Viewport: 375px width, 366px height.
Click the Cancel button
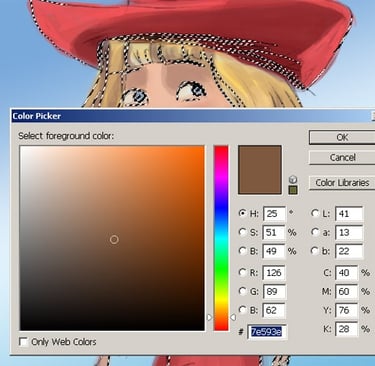click(x=342, y=157)
